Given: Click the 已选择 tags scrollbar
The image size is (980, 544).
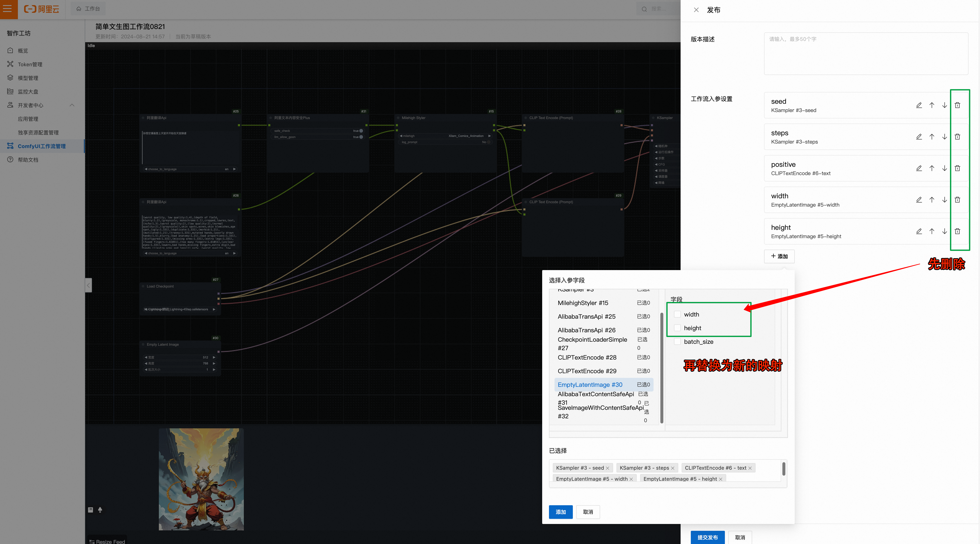Looking at the screenshot, I should click(784, 469).
